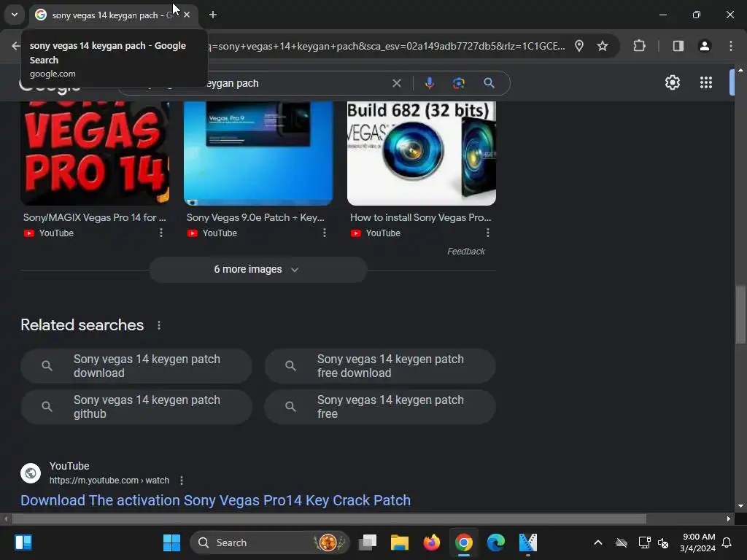The image size is (747, 560).
Task: Open options for Sony/MAGIX Vegas Pro 14 image
Action: point(161,233)
